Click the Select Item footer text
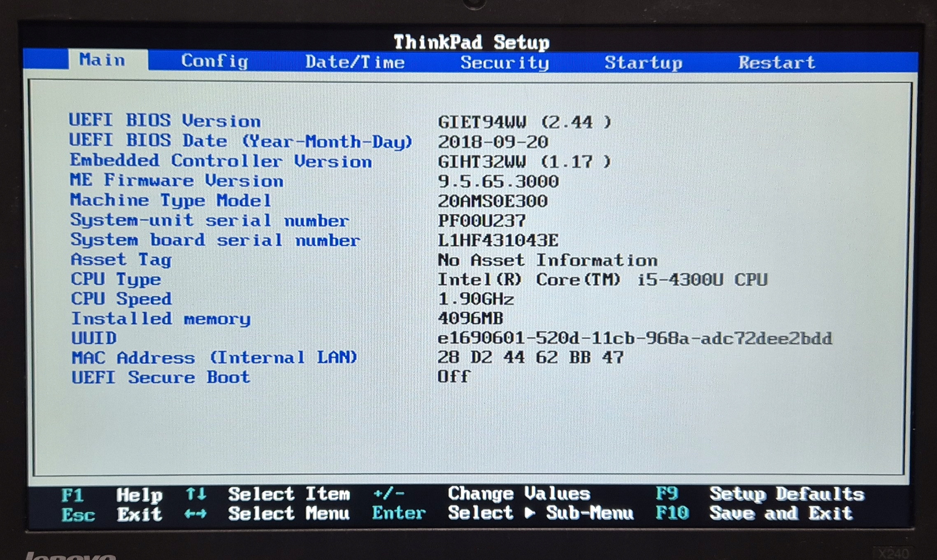The image size is (937, 560). (289, 494)
